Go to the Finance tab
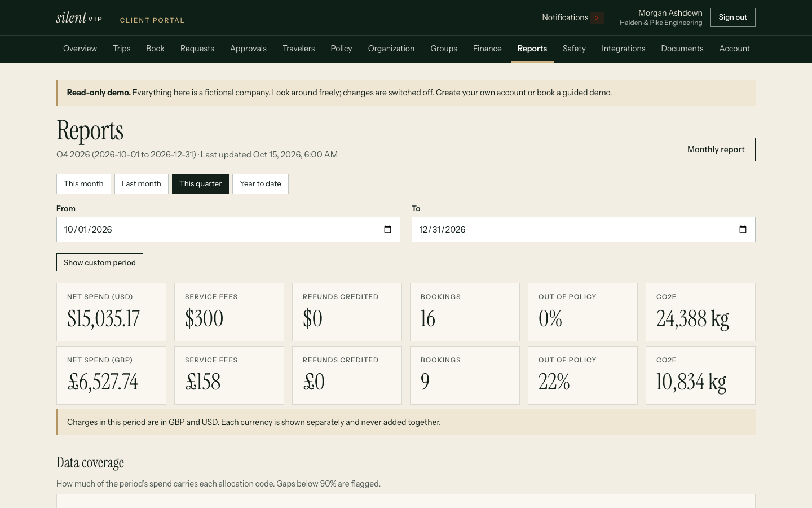This screenshot has height=508, width=812. 487,49
